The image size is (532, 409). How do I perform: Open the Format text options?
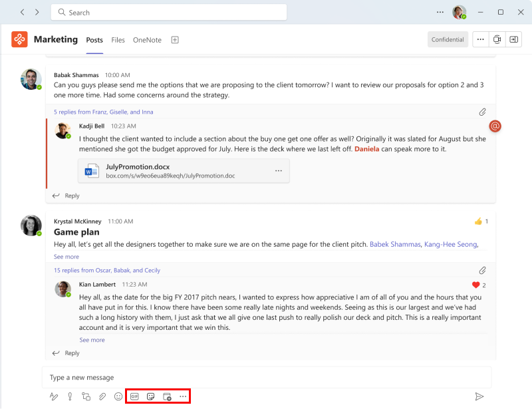(54, 396)
